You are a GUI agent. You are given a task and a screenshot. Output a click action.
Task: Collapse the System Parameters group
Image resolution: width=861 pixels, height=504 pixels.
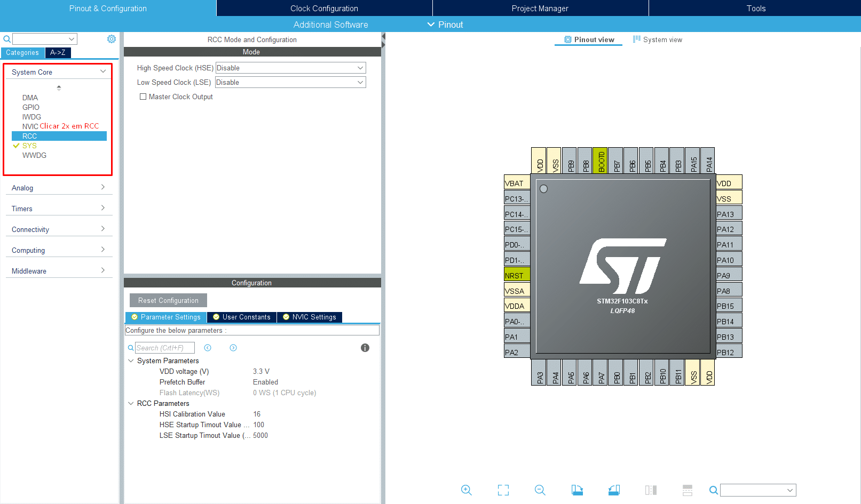131,361
